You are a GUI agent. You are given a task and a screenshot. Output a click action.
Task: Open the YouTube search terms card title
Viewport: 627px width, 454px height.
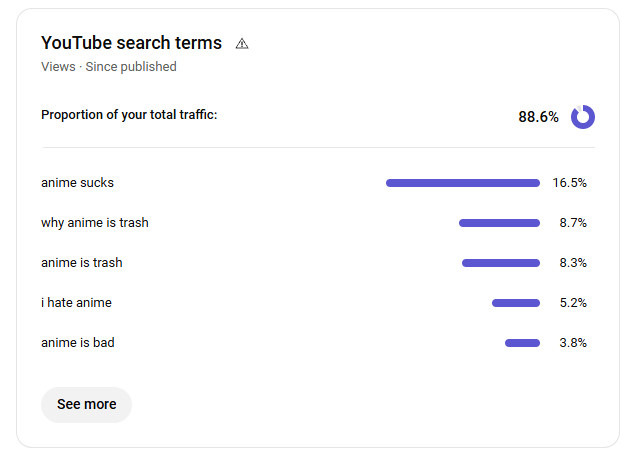point(131,43)
